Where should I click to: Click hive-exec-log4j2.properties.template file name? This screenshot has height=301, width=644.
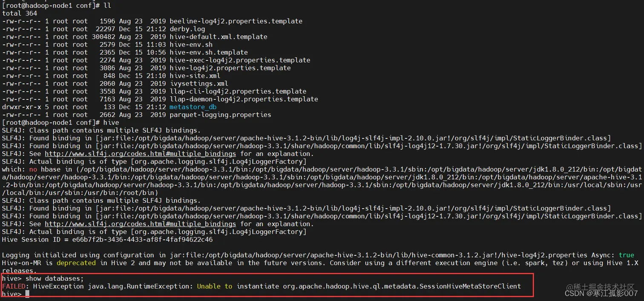(240, 60)
